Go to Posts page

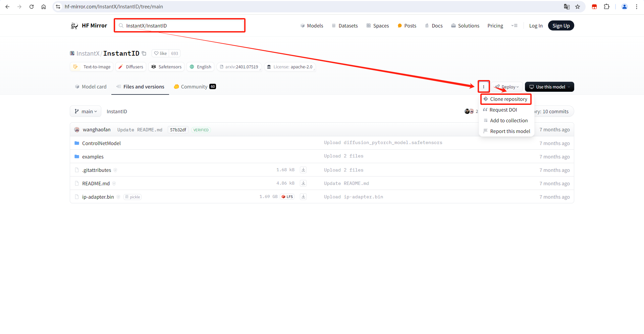coord(407,26)
